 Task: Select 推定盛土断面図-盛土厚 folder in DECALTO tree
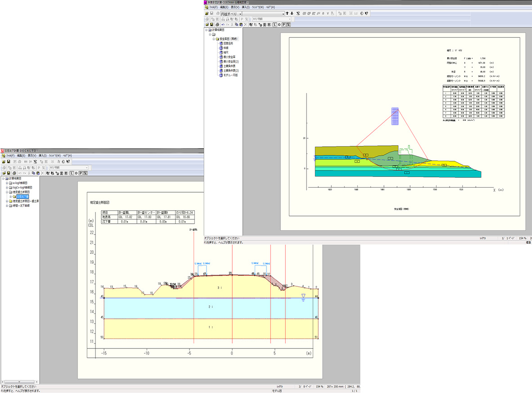[26, 201]
